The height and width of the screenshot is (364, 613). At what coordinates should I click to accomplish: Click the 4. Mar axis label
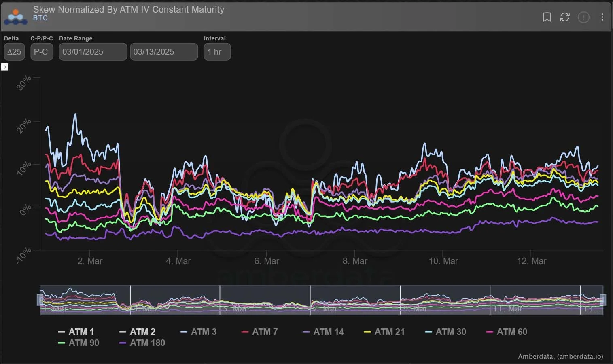pyautogui.click(x=178, y=261)
